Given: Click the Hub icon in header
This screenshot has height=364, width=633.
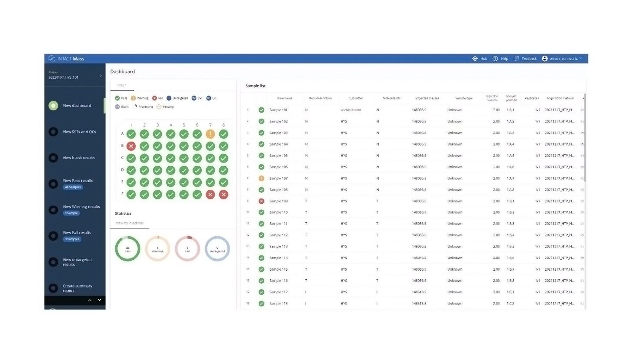Looking at the screenshot, I should 475,59.
